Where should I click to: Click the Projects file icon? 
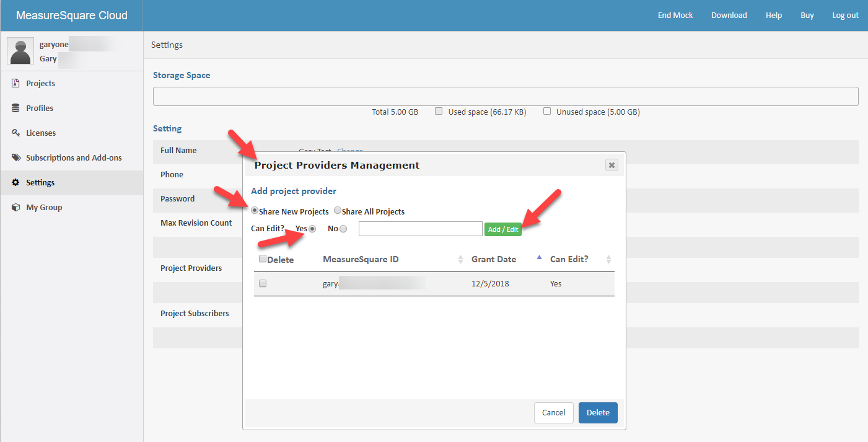[x=15, y=84]
